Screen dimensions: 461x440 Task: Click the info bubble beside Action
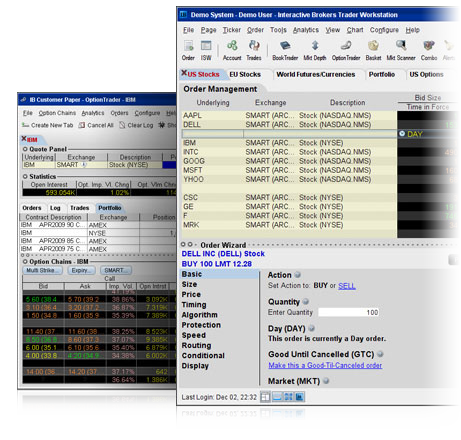pyautogui.click(x=298, y=274)
